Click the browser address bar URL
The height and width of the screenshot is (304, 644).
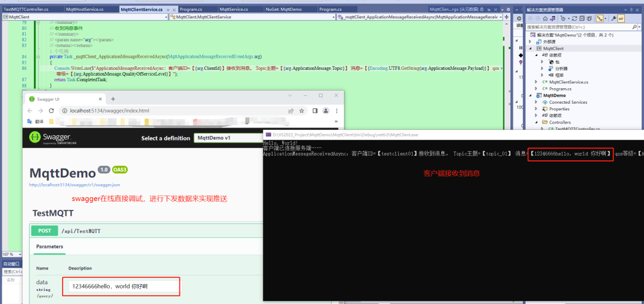point(110,111)
